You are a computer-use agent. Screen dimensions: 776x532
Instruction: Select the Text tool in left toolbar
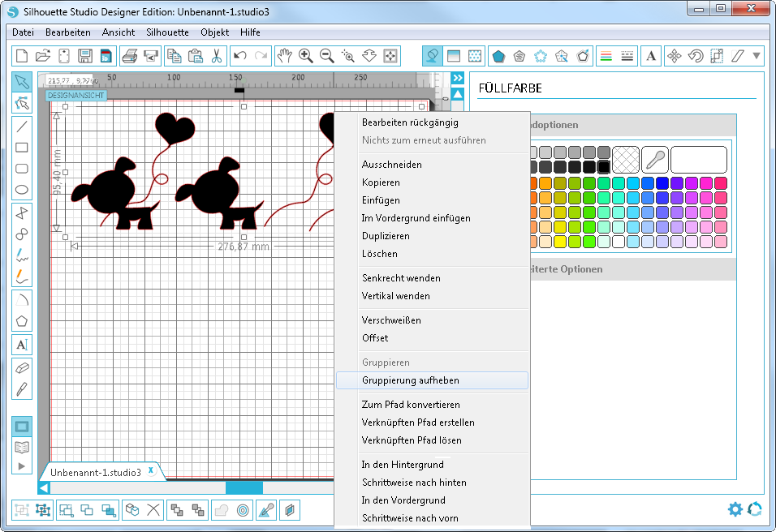point(22,344)
